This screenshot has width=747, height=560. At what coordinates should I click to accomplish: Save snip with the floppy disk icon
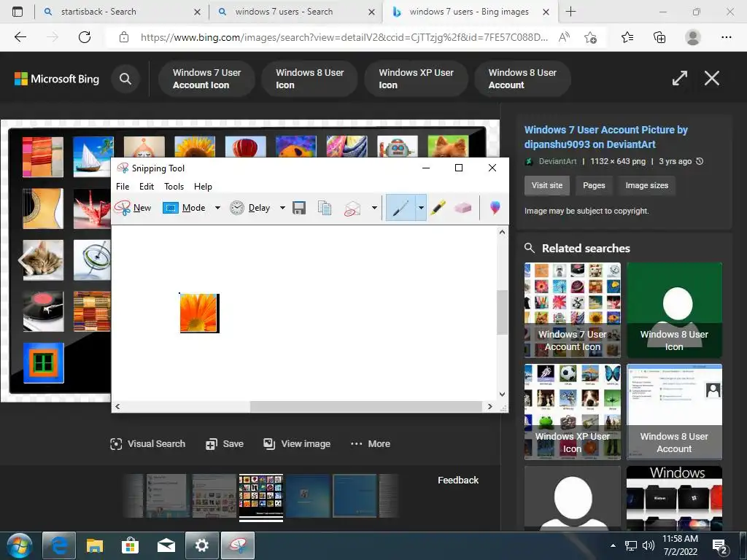[x=299, y=208]
